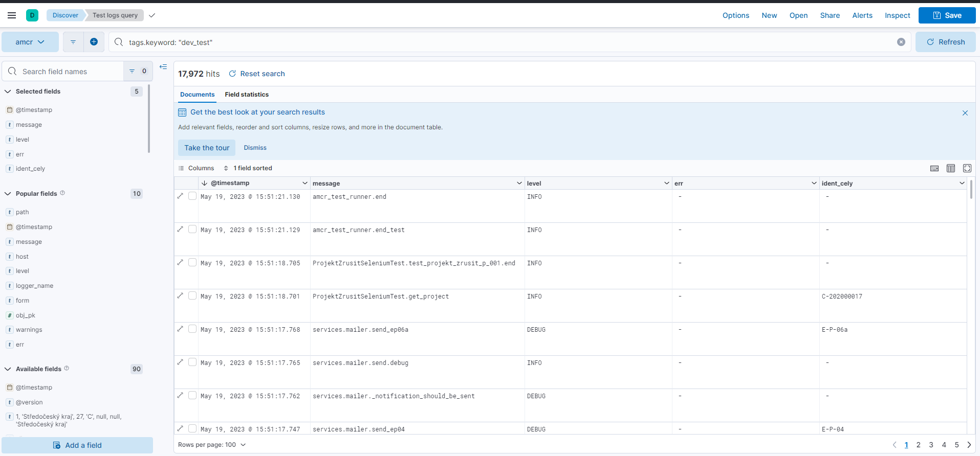The height and width of the screenshot is (456, 980).
Task: Filter fields by type icon
Action: click(x=138, y=71)
